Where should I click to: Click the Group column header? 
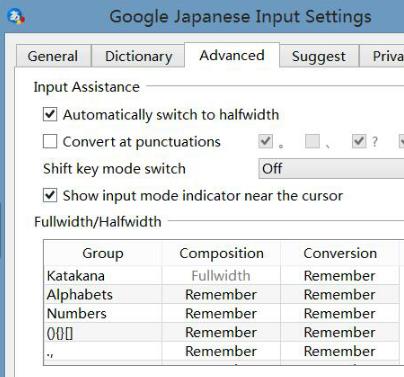pos(103,253)
